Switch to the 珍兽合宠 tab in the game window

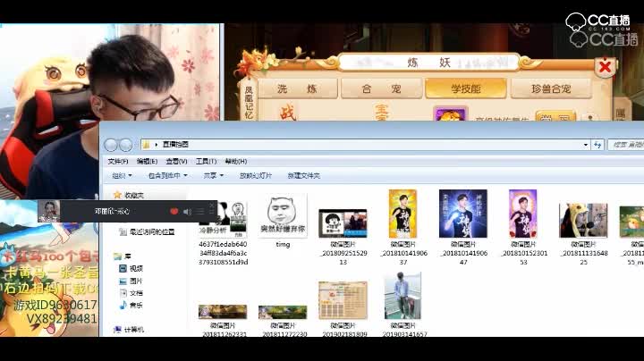(x=551, y=88)
